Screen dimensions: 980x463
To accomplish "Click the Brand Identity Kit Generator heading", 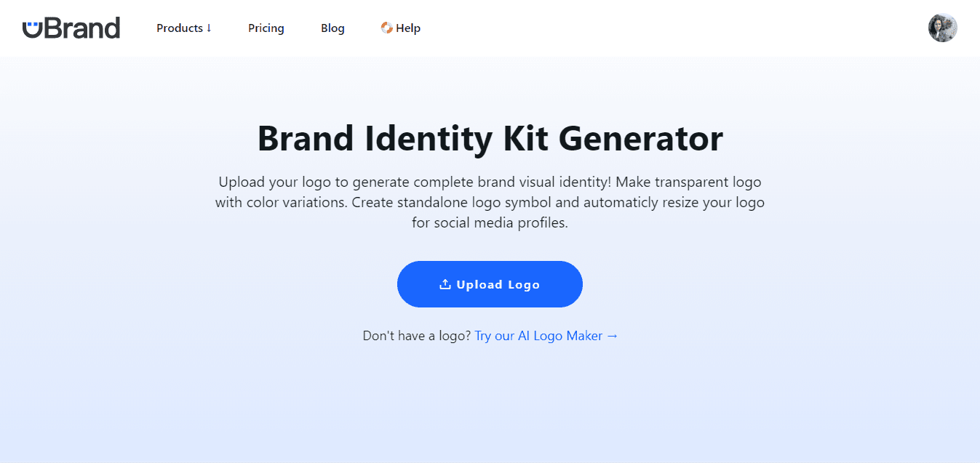I will coord(490,138).
